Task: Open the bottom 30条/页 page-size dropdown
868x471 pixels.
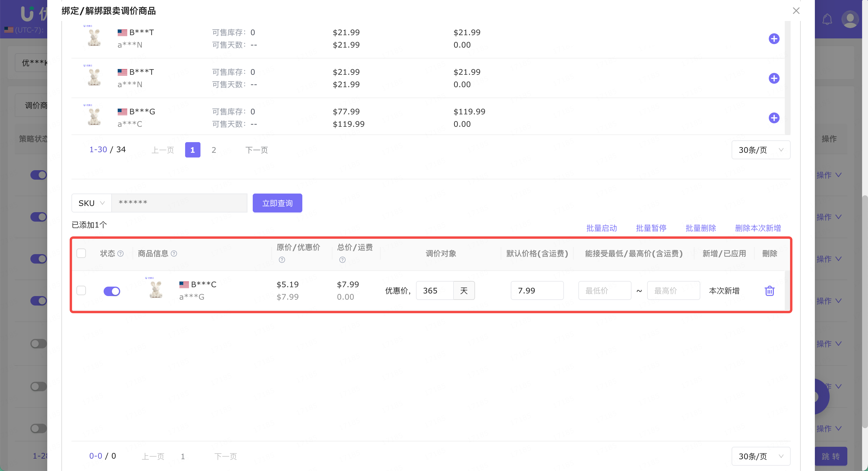Action: coord(761,456)
